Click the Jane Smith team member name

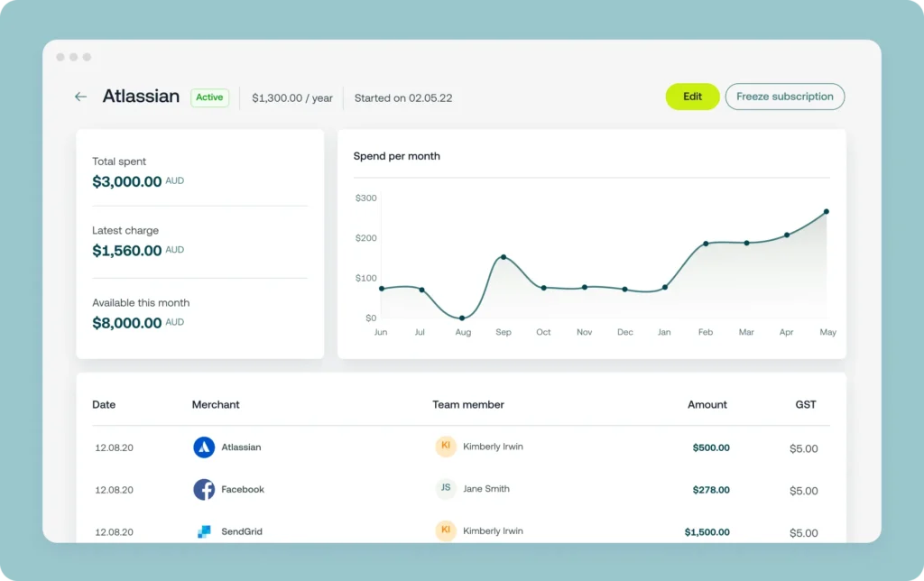(486, 488)
